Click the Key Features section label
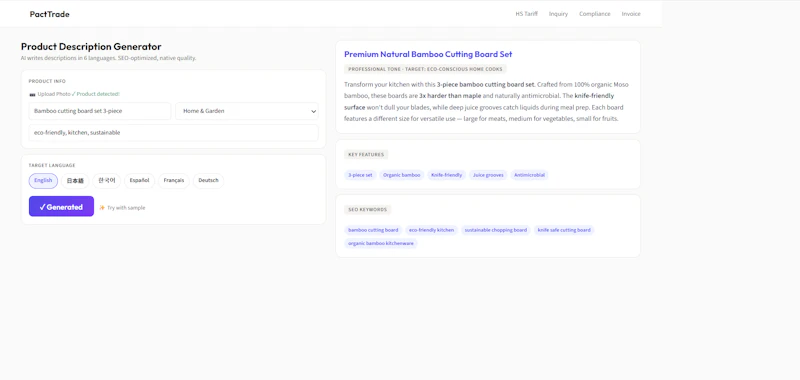 point(366,155)
